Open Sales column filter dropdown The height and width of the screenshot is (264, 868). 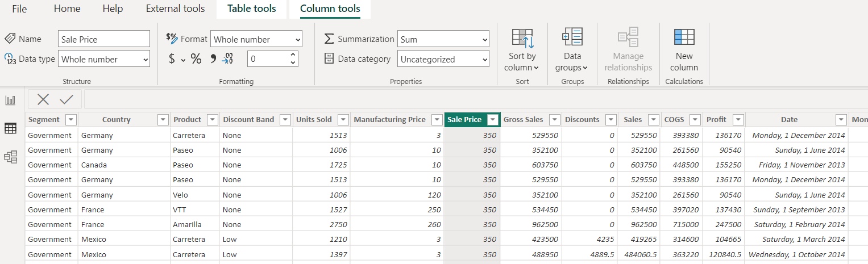[653, 120]
